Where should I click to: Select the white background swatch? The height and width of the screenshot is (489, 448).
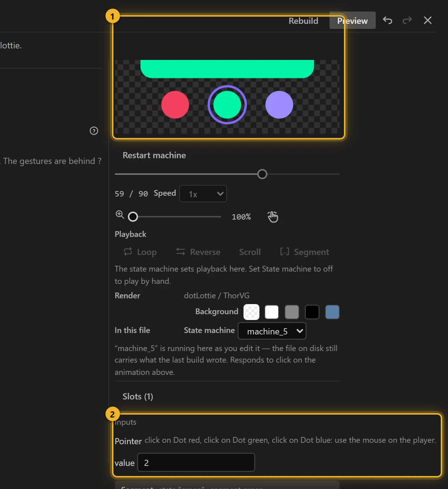pyautogui.click(x=272, y=312)
